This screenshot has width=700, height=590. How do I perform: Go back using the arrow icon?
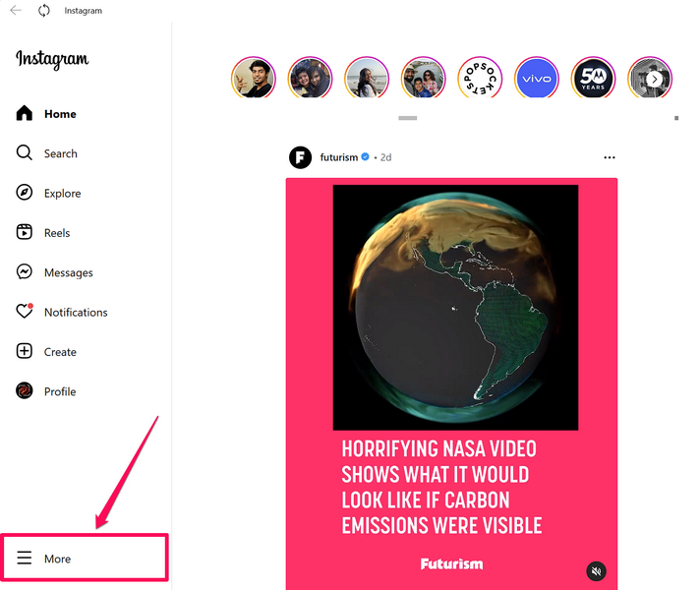pyautogui.click(x=16, y=10)
